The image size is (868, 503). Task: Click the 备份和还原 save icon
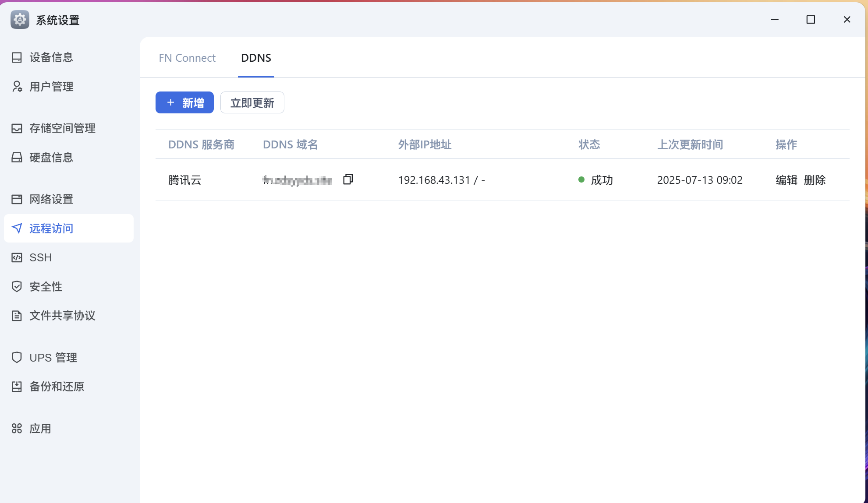point(17,387)
